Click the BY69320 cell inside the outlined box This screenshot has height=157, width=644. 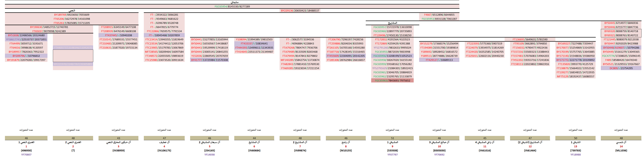coord(621,31)
